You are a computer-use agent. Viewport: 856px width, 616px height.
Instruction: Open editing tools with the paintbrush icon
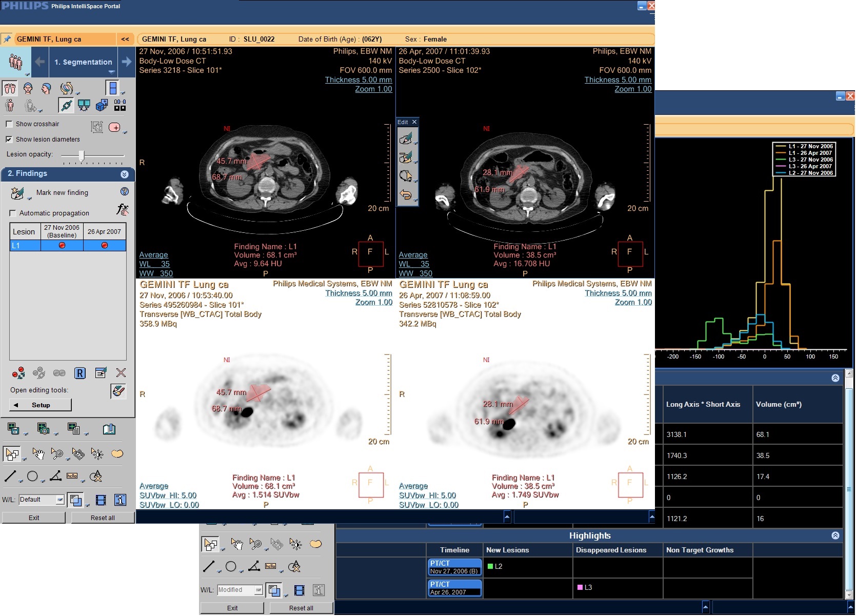(118, 391)
